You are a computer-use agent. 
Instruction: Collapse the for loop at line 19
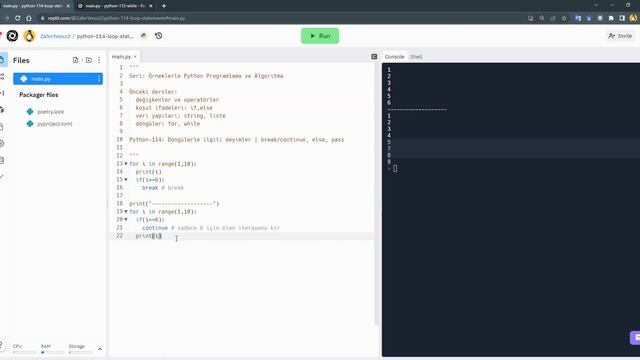126,211
